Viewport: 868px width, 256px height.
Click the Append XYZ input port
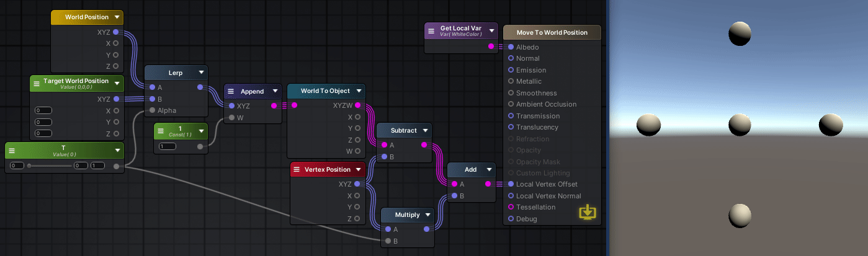tap(231, 105)
